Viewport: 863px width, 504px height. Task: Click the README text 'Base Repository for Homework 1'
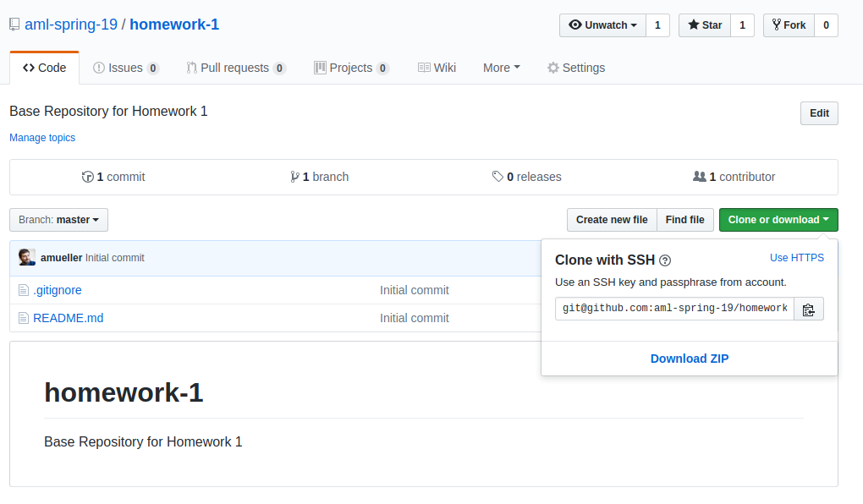143,441
